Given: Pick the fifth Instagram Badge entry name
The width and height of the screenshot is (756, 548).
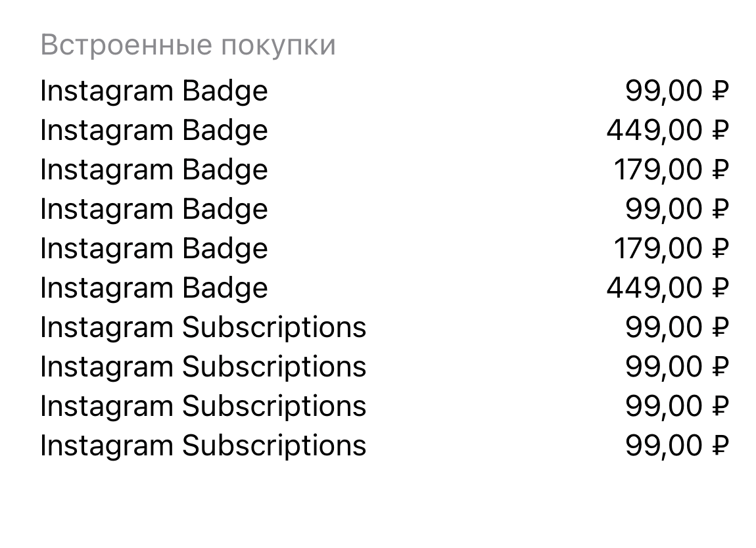Looking at the screenshot, I should point(154,249).
